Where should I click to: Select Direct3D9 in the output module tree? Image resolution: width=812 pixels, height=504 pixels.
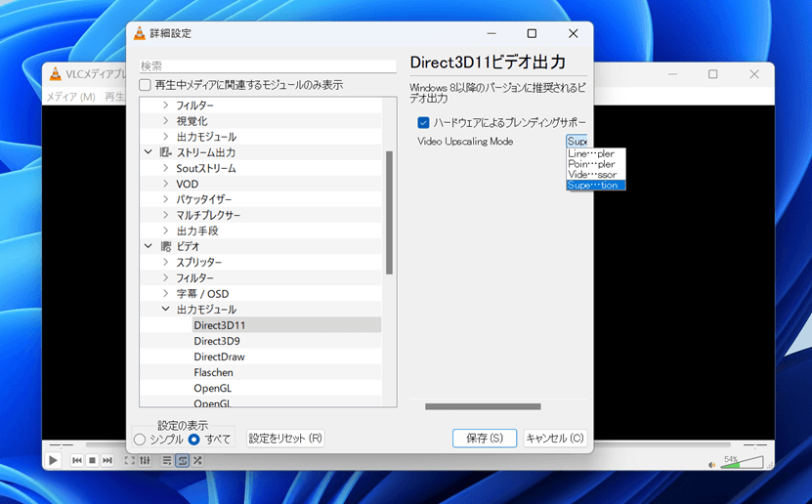[217, 341]
